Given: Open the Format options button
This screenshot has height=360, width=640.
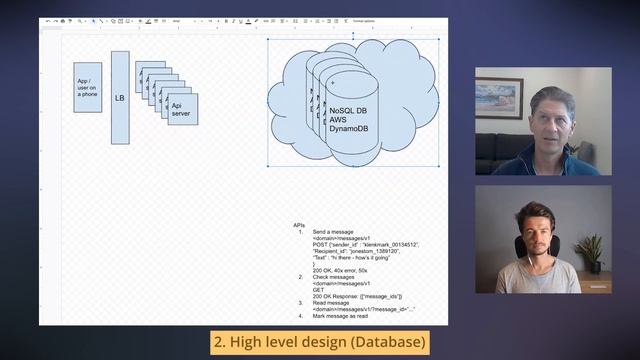Looking at the screenshot, I should coord(364,21).
